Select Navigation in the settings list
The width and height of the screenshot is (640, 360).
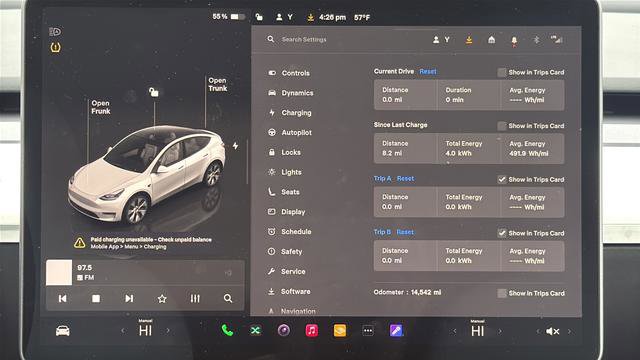pos(291,311)
